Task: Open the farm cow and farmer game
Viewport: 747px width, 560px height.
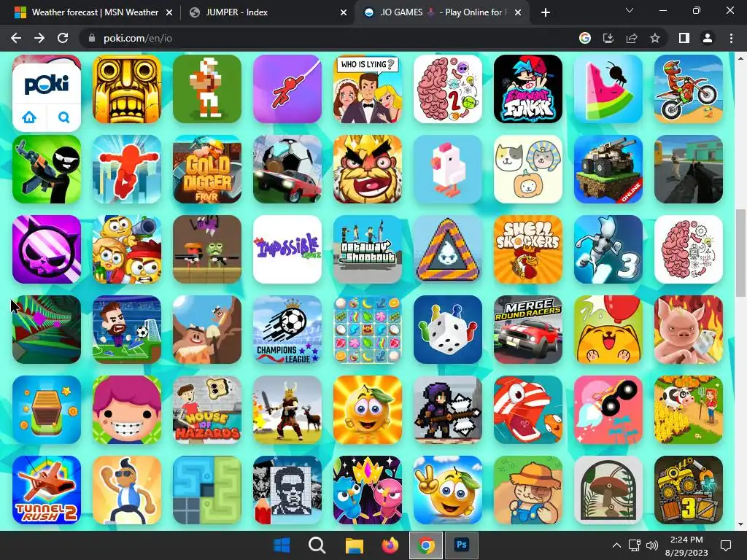Action: coord(689,410)
